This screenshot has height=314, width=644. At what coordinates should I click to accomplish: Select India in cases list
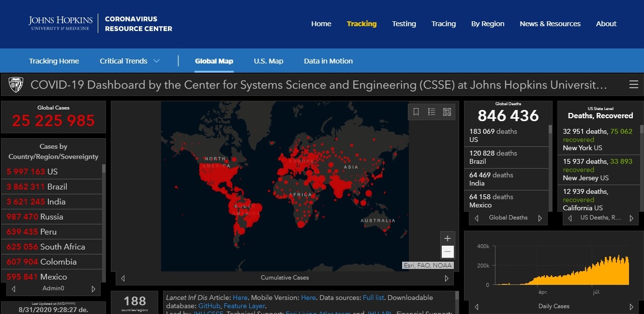51,202
